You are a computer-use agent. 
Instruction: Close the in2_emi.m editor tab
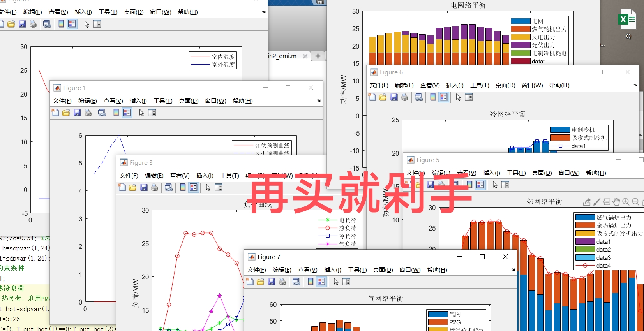305,56
